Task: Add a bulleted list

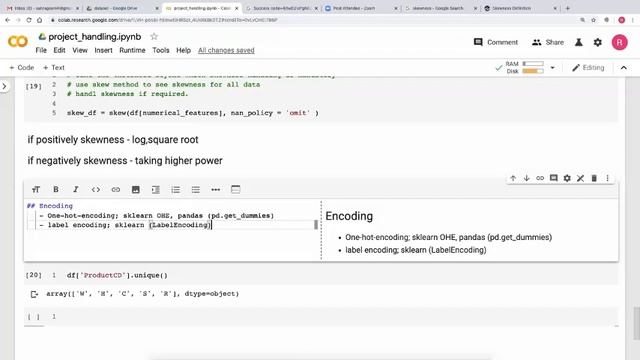Action: pyautogui.click(x=196, y=189)
